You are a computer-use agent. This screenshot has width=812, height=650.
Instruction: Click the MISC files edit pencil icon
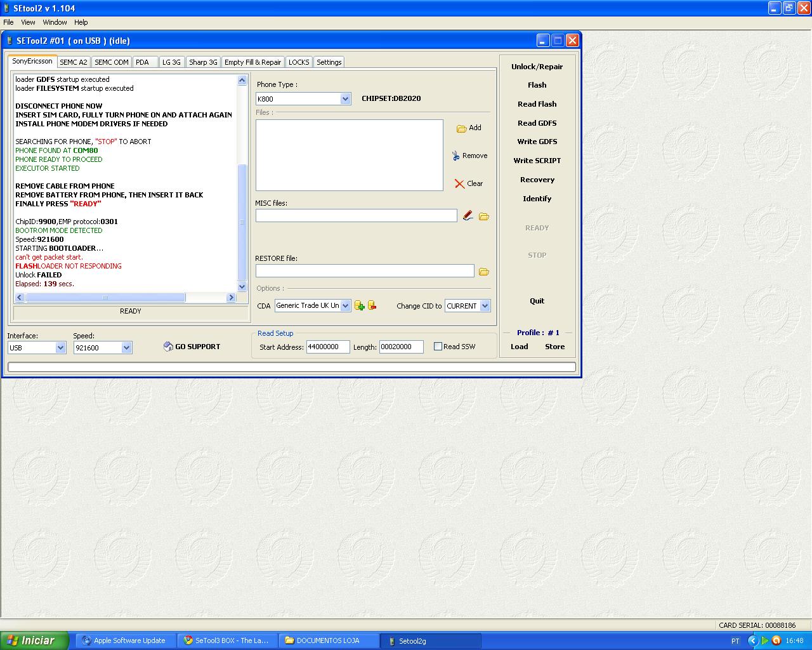point(468,216)
